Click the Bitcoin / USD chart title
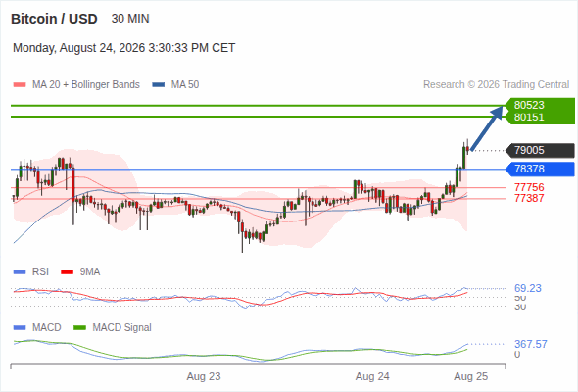This screenshot has width=578, height=392. coord(54,19)
